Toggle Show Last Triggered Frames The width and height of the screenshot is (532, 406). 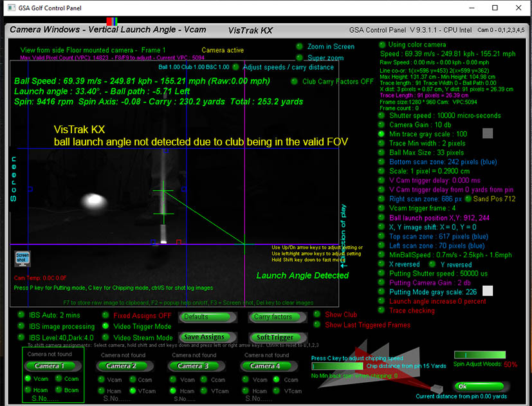coord(317,325)
